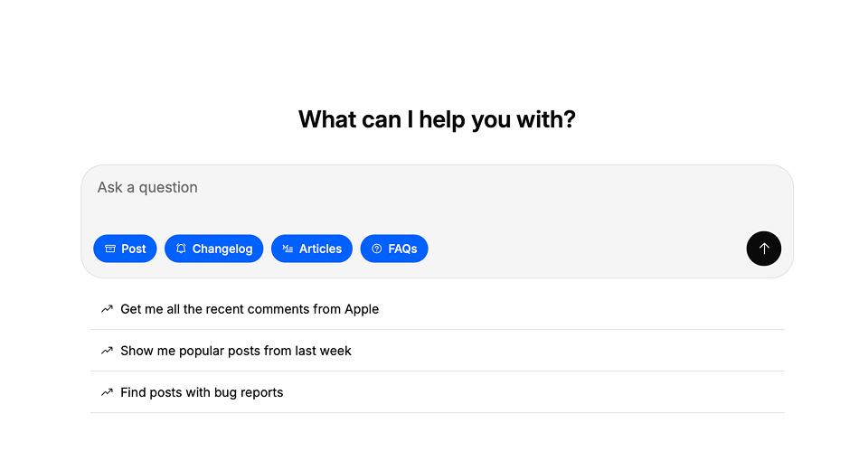Pick the "Find posts with bug reports" suggestion
Image resolution: width=868 pixels, height=470 pixels.
[x=202, y=392]
